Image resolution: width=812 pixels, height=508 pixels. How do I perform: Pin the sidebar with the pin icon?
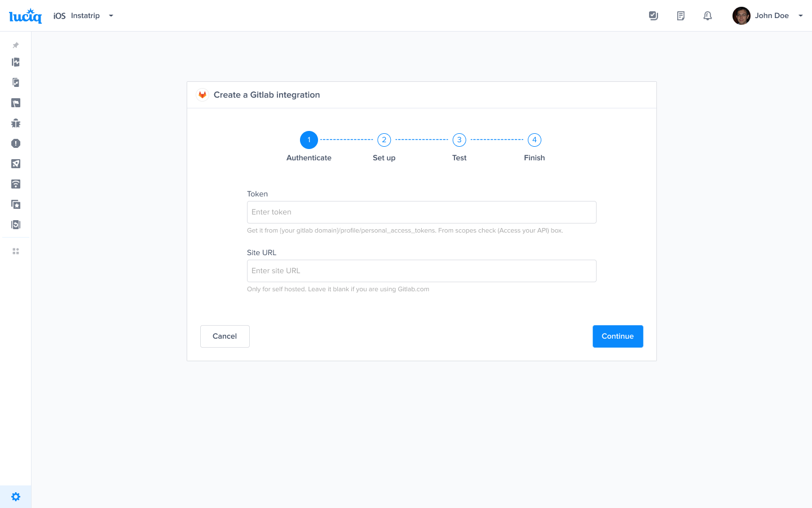click(16, 45)
